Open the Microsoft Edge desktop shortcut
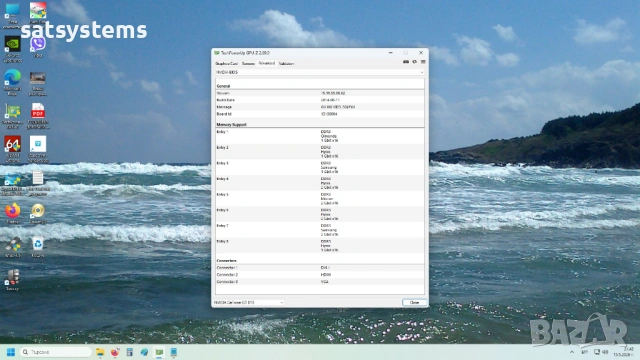640x360 pixels. tap(13, 82)
